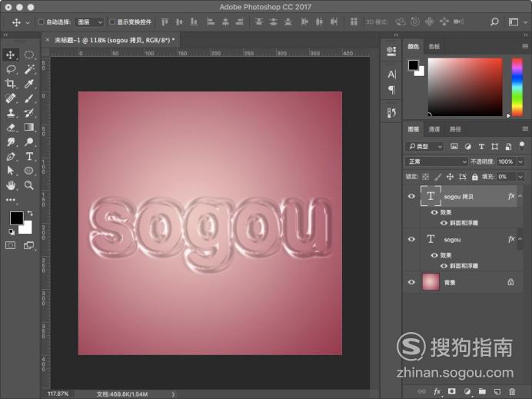Select the Healing Brush tool

11,98
